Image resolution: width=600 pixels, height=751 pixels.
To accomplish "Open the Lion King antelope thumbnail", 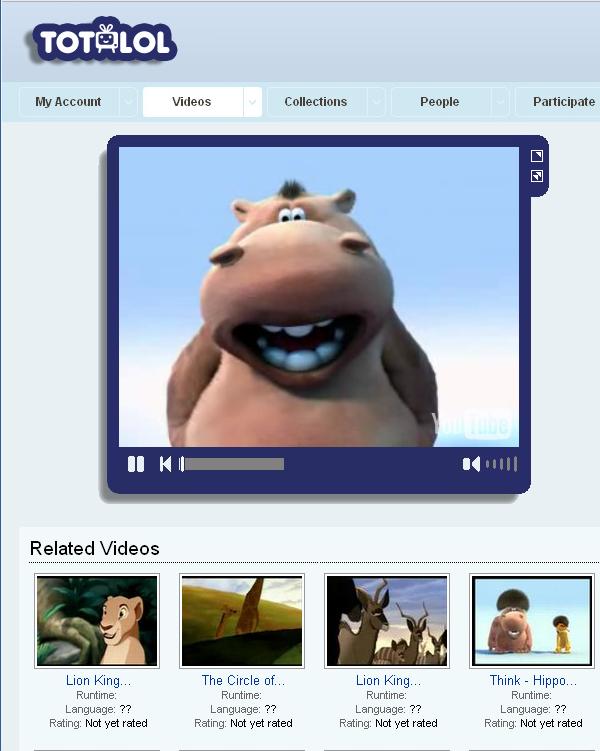I will click(x=387, y=621).
